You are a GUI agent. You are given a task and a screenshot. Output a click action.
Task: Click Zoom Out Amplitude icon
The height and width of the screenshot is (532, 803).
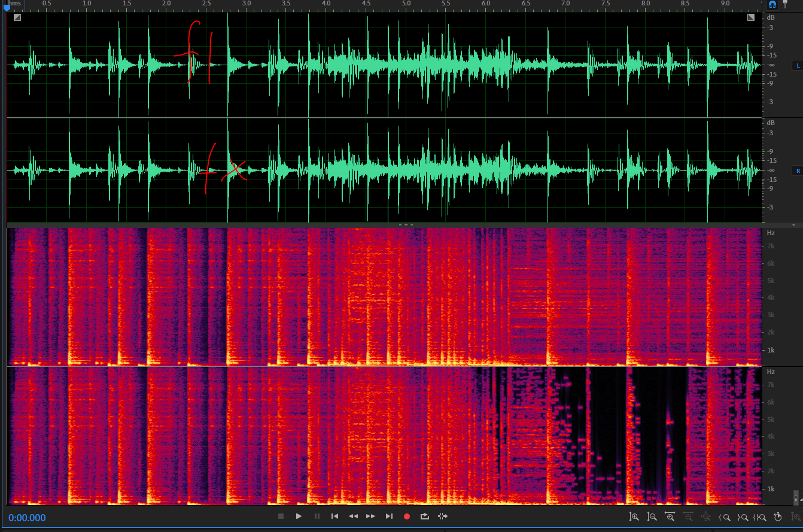point(652,516)
